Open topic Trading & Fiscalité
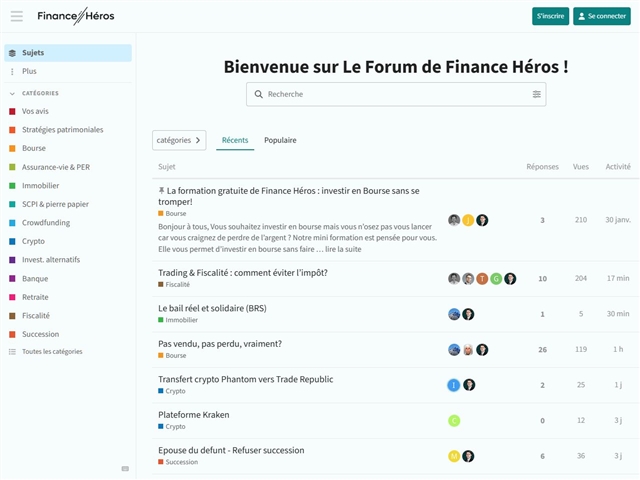 point(243,273)
